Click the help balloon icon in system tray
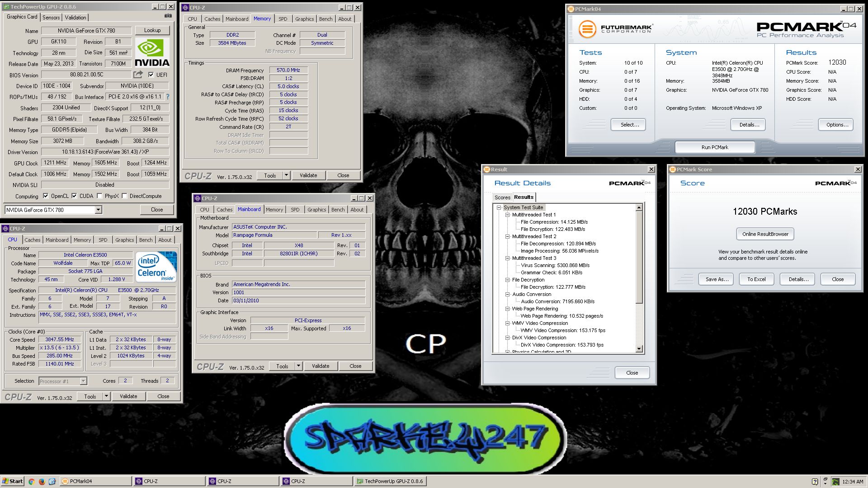868x488 pixels. click(x=815, y=482)
